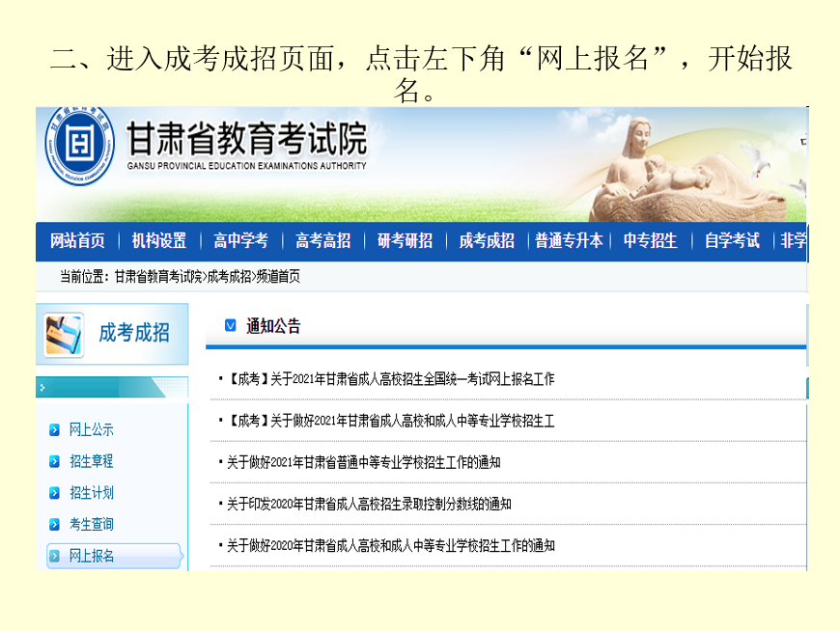The image size is (840, 631).
Task: Click arrow icon beside 网上报名
Action: 55,556
